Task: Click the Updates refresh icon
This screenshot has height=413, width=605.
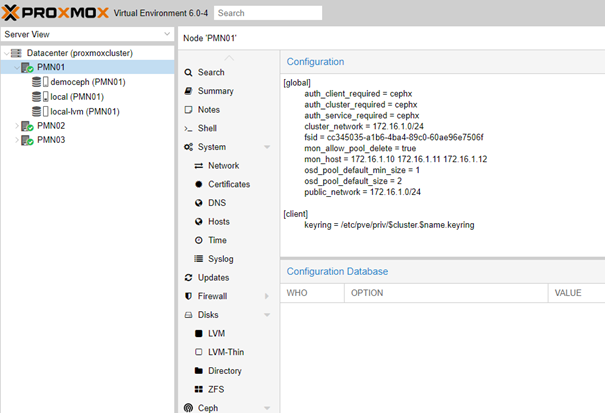Action: pos(188,278)
